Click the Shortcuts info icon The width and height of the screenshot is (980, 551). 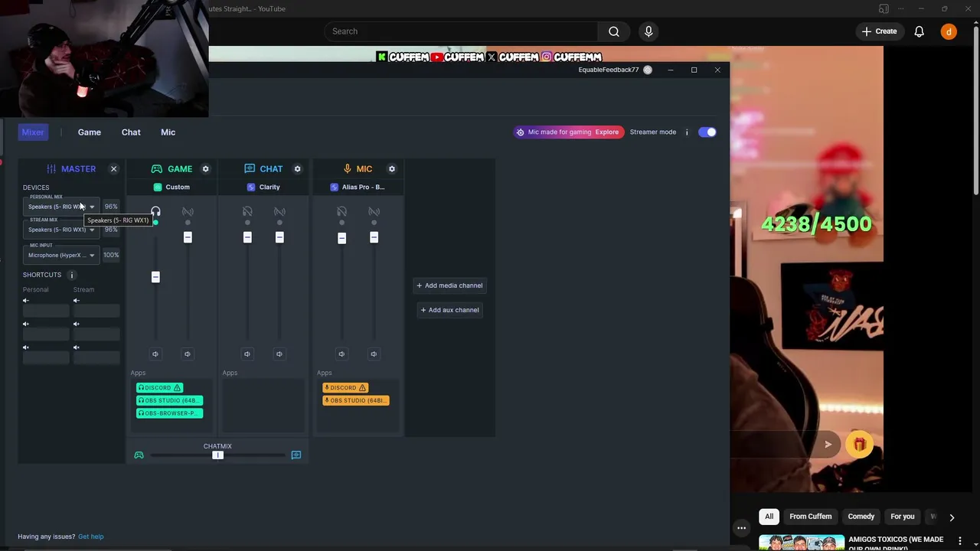(72, 275)
